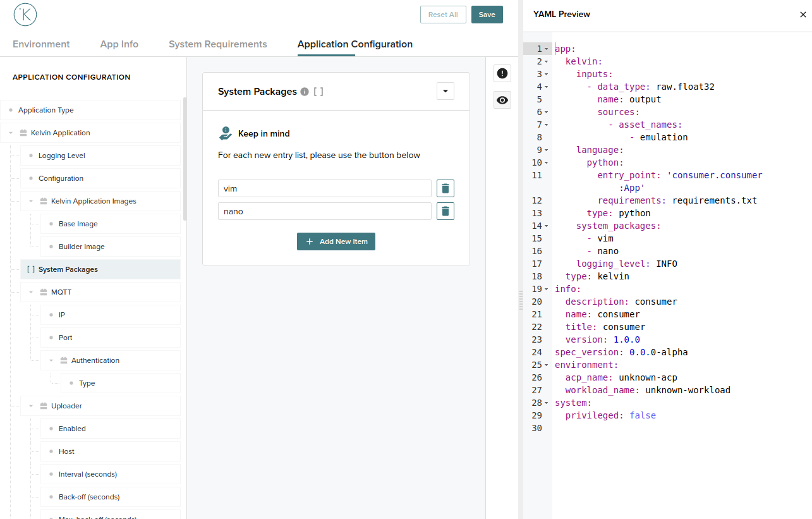Switch to the App Info tab
812x519 pixels.
(119, 44)
